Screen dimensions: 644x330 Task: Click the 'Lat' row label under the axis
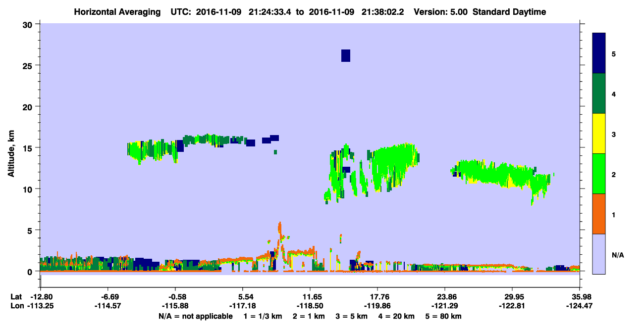(16, 297)
